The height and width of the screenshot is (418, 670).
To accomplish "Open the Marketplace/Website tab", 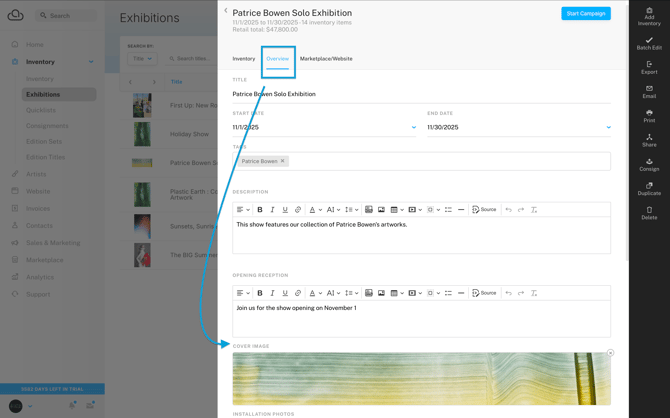I will click(326, 59).
